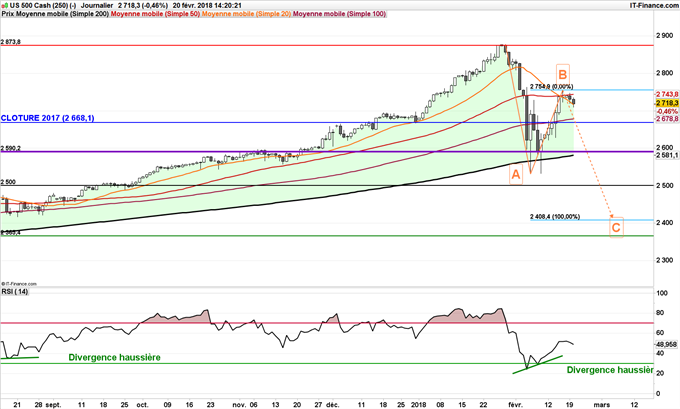680x409 pixels.
Task: Click the 2 873,8 resistance level label
Action: coord(10,42)
